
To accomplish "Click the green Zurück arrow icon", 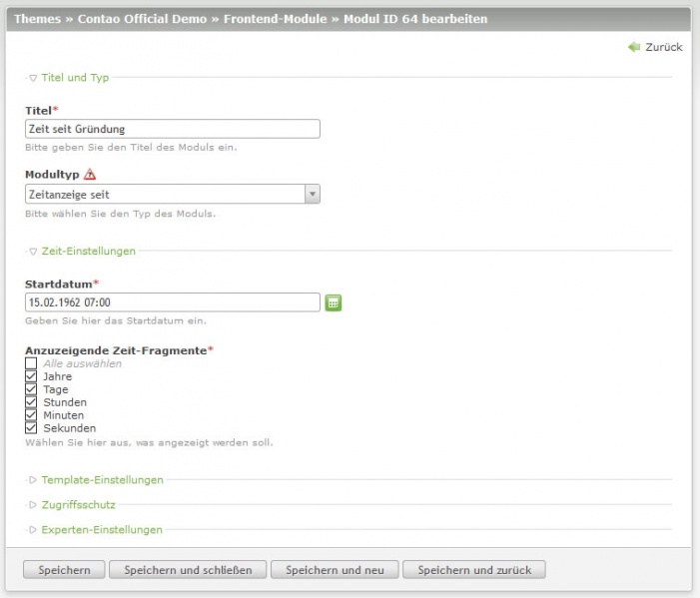I will (633, 47).
